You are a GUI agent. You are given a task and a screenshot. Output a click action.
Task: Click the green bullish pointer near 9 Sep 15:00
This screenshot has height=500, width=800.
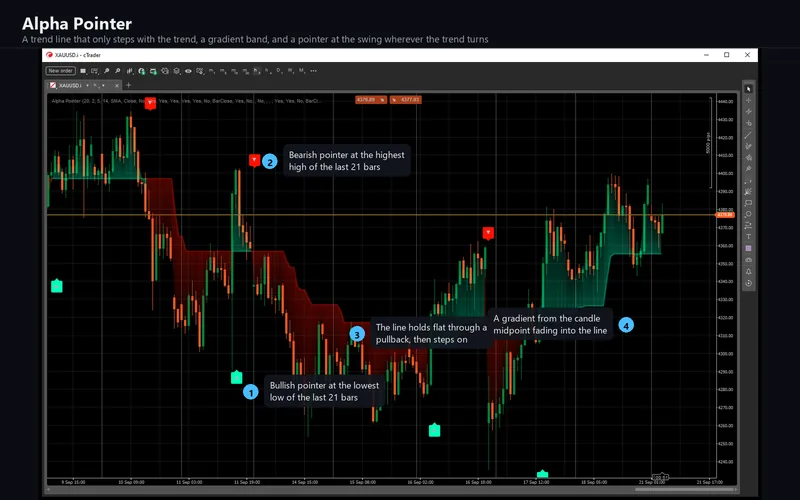pos(57,286)
